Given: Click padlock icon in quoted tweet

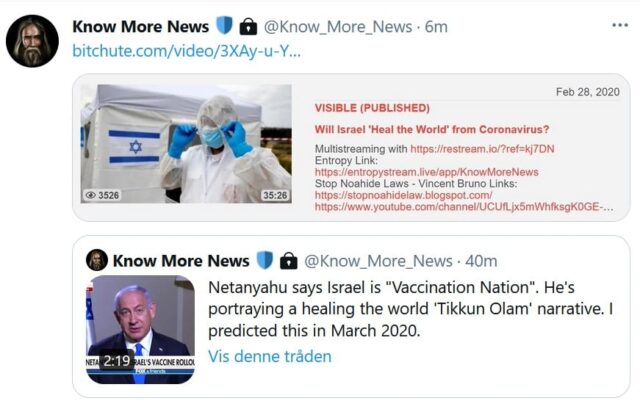Looking at the screenshot, I should pyautogui.click(x=289, y=261).
